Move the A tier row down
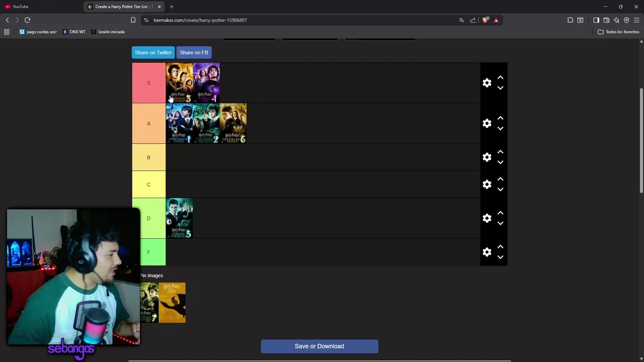Screen dimensions: 644x362 [500, 128]
